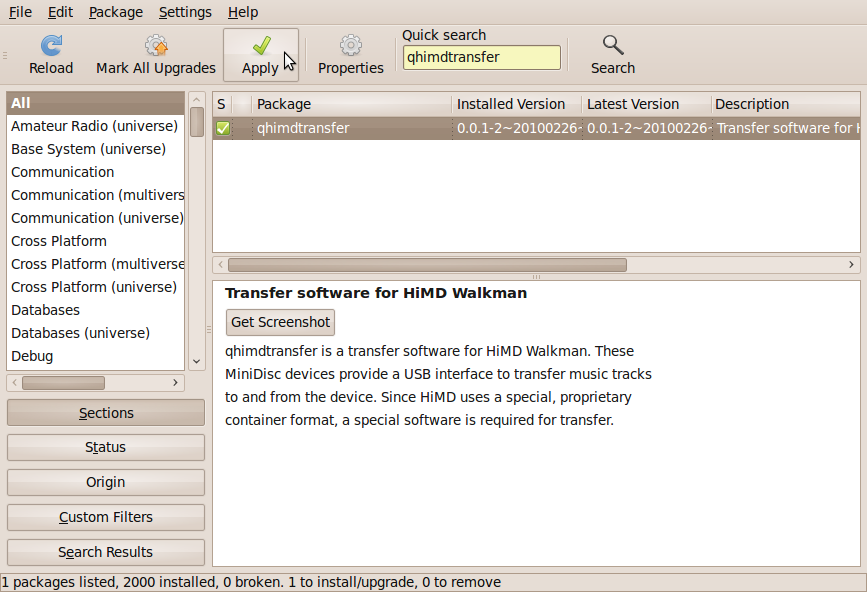867x592 pixels.
Task: Click the Reload toolbar icon
Action: click(x=51, y=45)
